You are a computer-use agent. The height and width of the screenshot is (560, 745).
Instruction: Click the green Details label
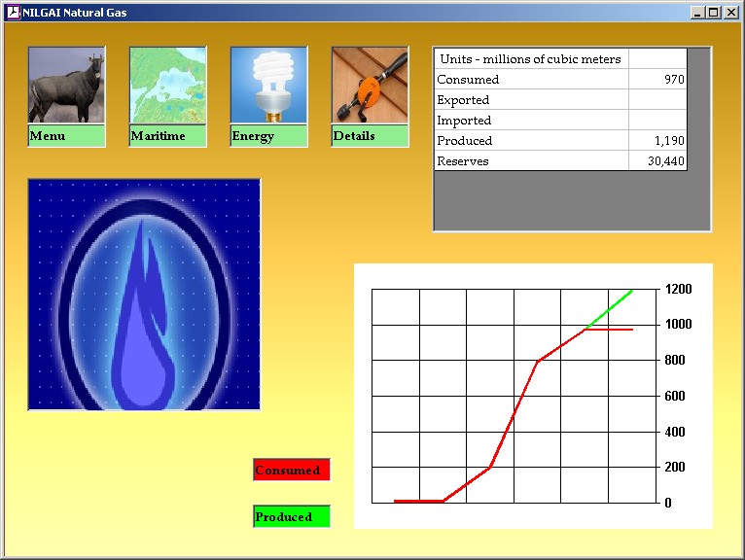pos(370,136)
